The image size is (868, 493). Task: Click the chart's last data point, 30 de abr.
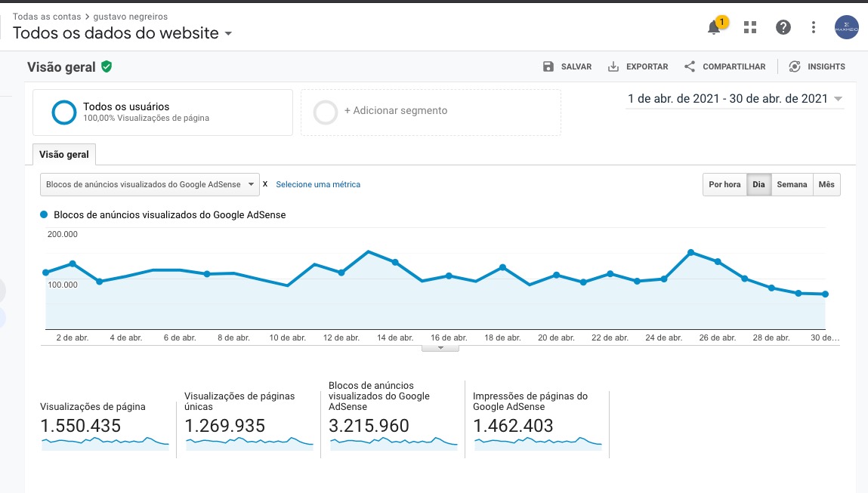826,294
